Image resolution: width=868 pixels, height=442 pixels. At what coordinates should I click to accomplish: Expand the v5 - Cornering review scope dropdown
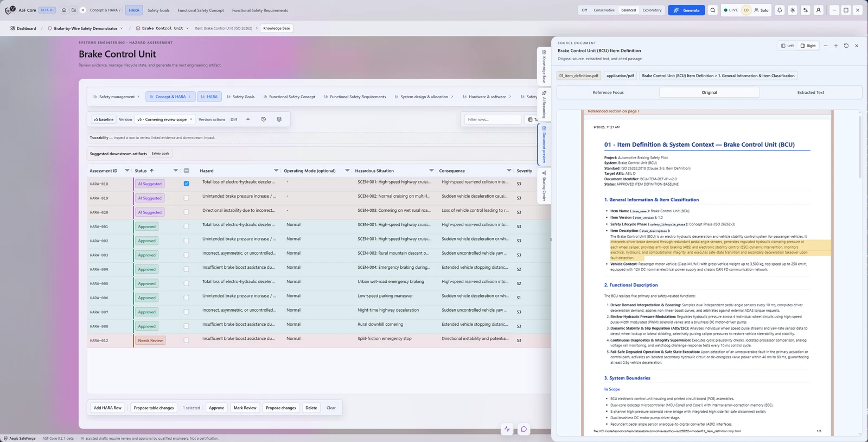(x=165, y=119)
